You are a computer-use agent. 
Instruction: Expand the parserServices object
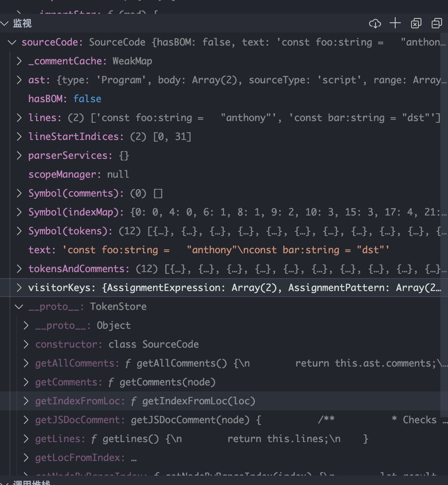click(x=19, y=155)
